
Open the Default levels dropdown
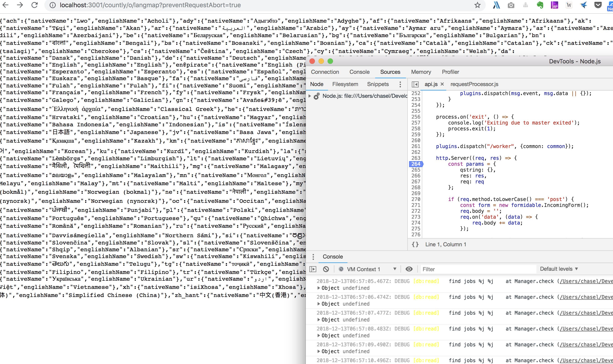tap(559, 269)
